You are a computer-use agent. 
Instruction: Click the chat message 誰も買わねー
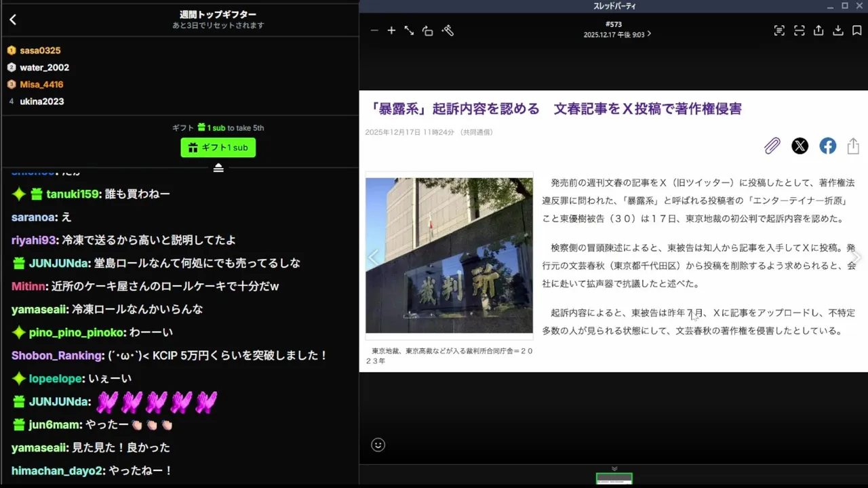(x=138, y=194)
